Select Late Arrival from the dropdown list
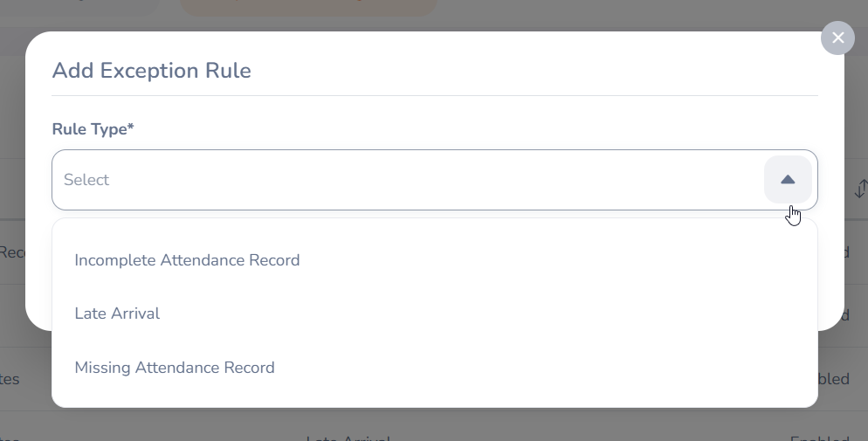 pos(117,314)
